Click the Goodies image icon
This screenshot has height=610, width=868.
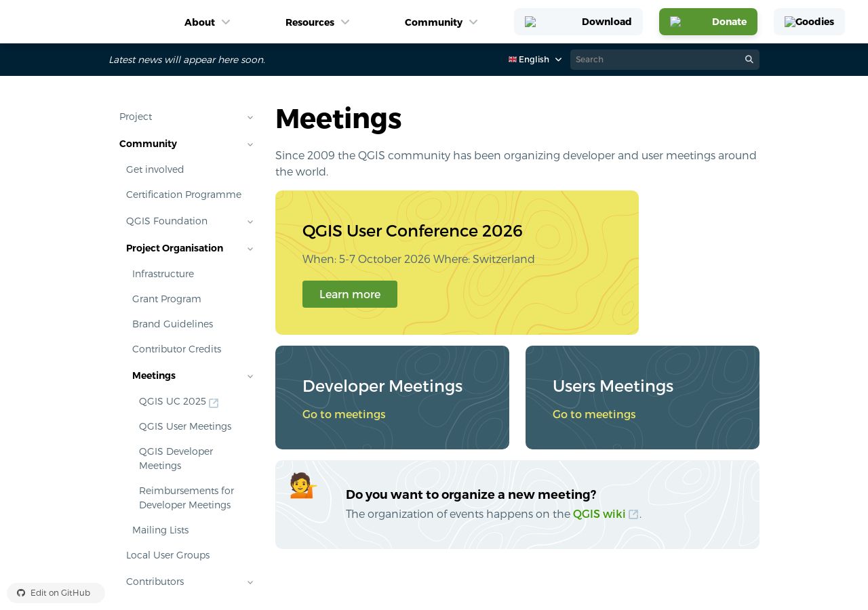pyautogui.click(x=790, y=22)
